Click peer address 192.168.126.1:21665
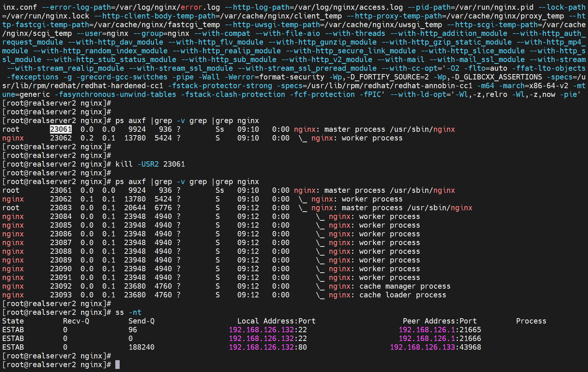The image size is (588, 372). point(440,330)
